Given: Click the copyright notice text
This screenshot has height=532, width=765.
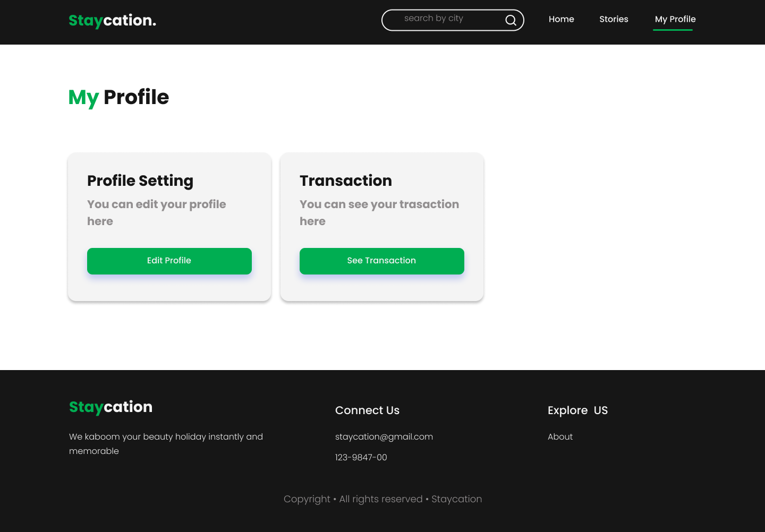Looking at the screenshot, I should pos(382,499).
